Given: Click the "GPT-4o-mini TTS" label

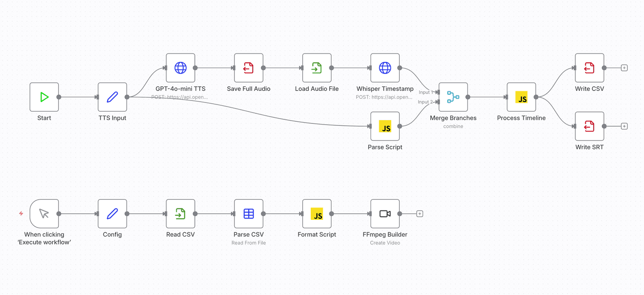Looking at the screenshot, I should (x=180, y=89).
